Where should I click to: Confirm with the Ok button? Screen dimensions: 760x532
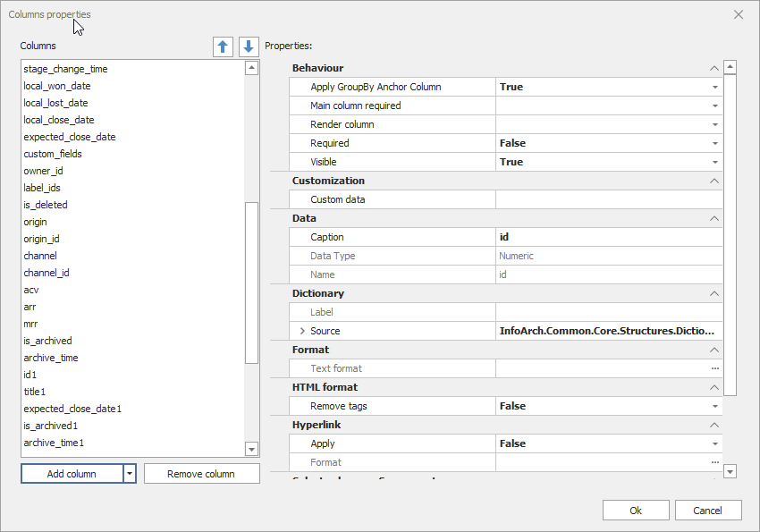636,511
